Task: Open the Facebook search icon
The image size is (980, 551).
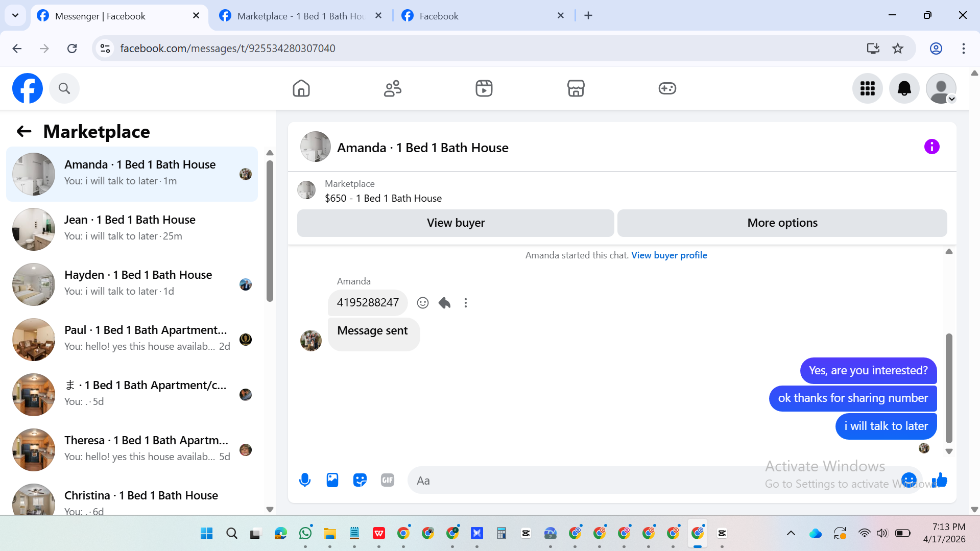Action: 64,88
